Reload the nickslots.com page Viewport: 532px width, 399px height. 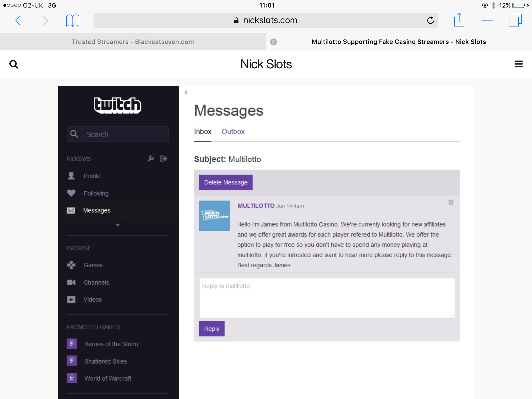coord(430,20)
